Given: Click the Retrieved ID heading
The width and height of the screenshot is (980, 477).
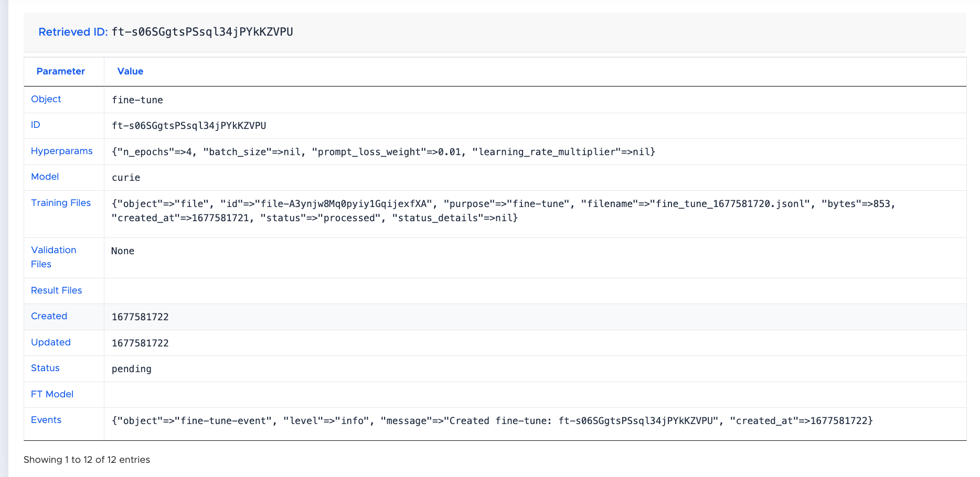Looking at the screenshot, I should pos(72,32).
